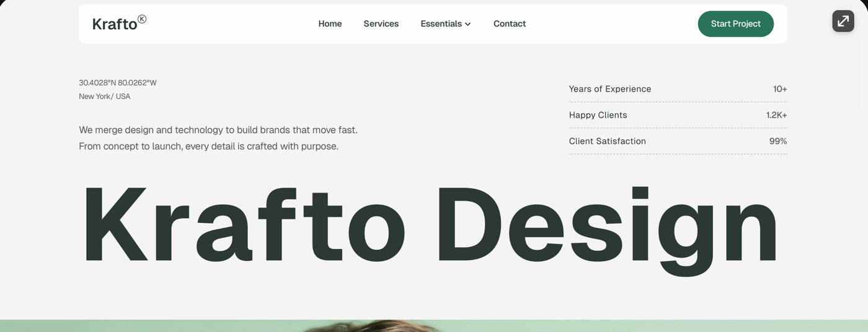Expand the Essentials dropdown menu
The width and height of the screenshot is (868, 332).
click(x=446, y=24)
